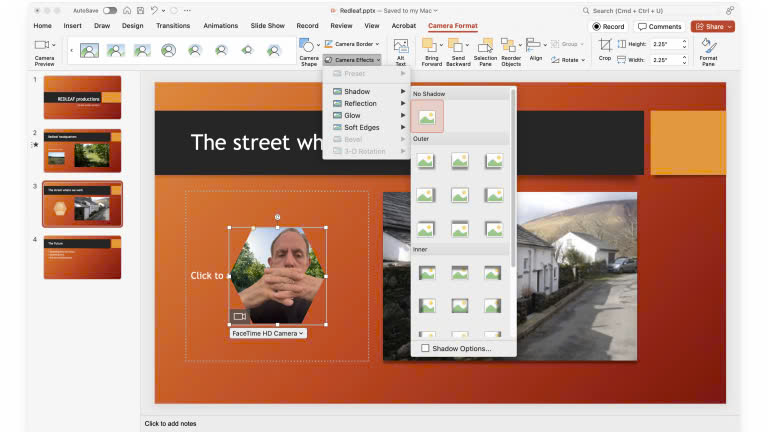Image resolution: width=768 pixels, height=432 pixels.
Task: Switch to the Transitions tab
Action: click(173, 26)
